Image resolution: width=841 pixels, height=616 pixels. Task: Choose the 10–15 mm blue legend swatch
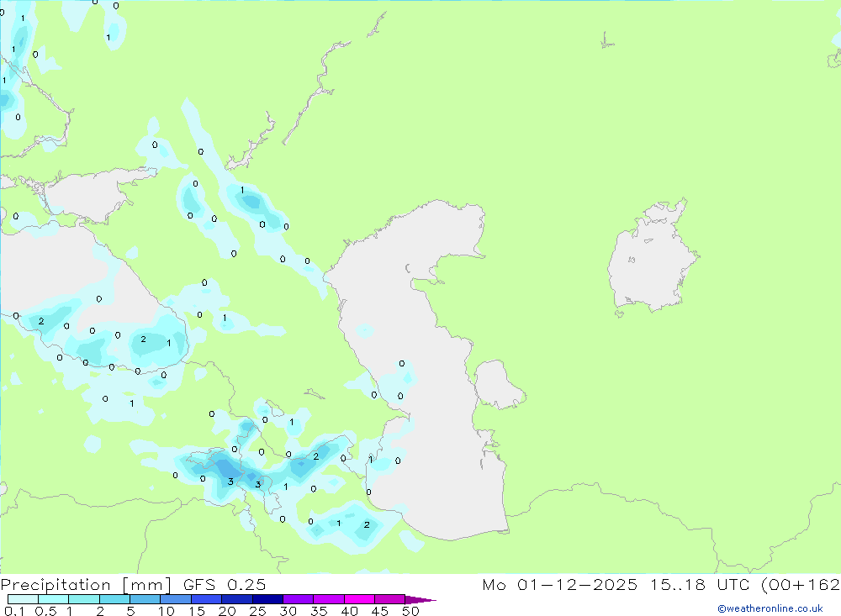click(x=176, y=599)
